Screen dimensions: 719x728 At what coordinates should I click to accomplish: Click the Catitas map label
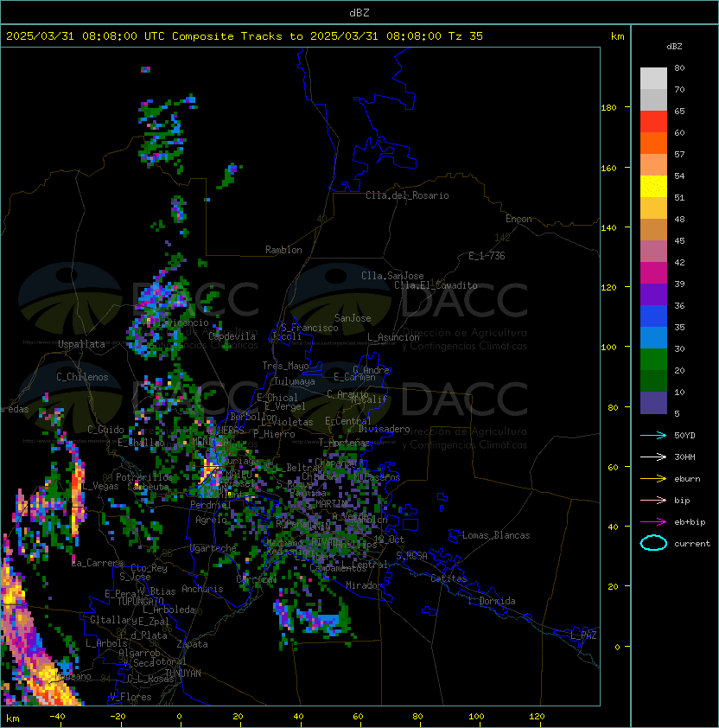[449, 578]
